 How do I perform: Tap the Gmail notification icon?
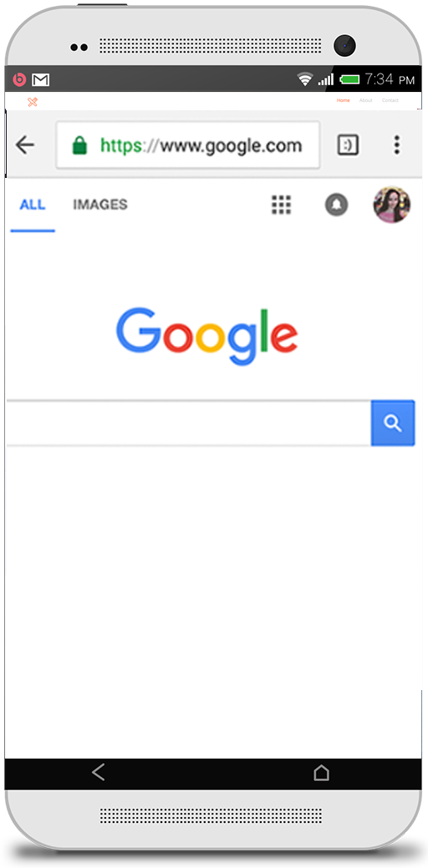tap(40, 80)
